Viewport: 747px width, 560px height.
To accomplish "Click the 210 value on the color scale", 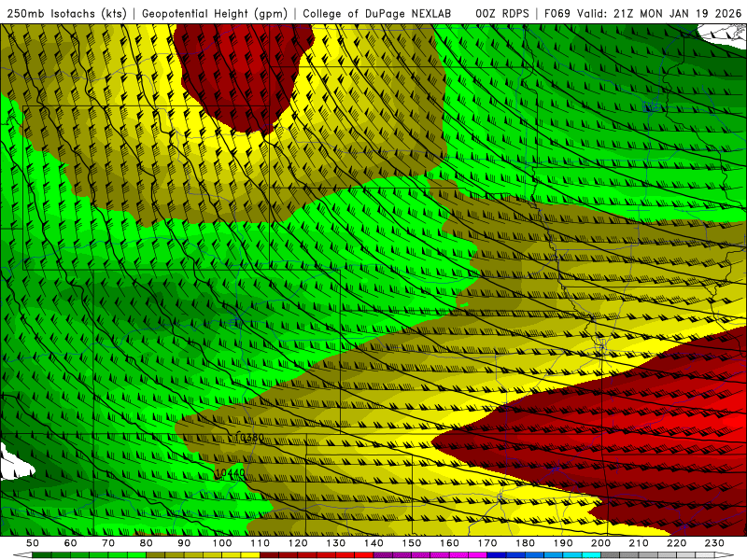I will [x=639, y=543].
